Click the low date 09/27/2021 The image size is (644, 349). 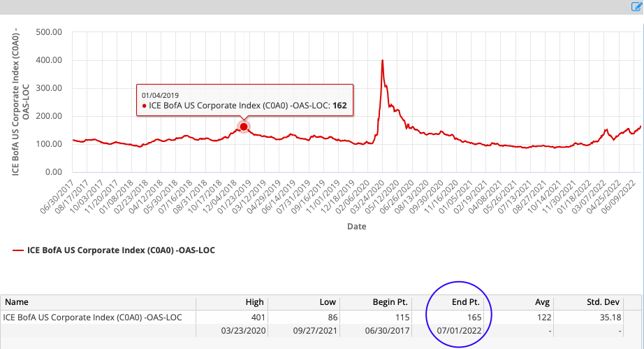(315, 331)
